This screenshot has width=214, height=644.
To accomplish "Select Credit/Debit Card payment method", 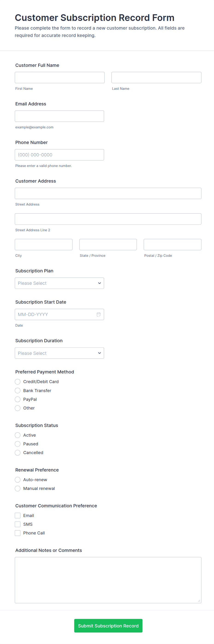I will [x=17, y=381].
